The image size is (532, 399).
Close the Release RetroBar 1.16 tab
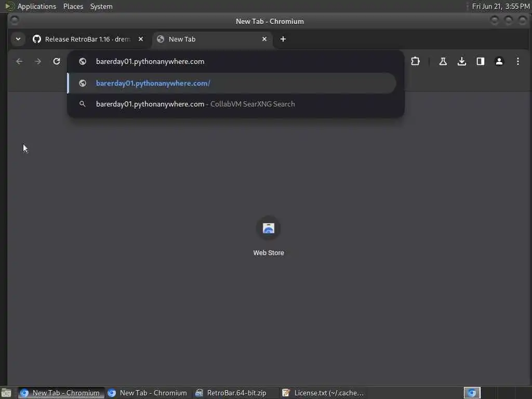coord(141,39)
